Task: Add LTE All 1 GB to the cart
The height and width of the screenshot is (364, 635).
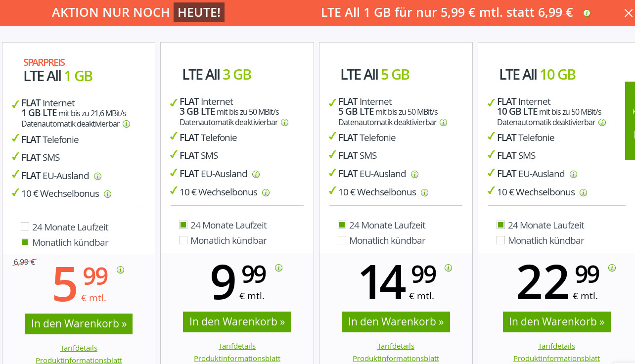Action: (79, 324)
